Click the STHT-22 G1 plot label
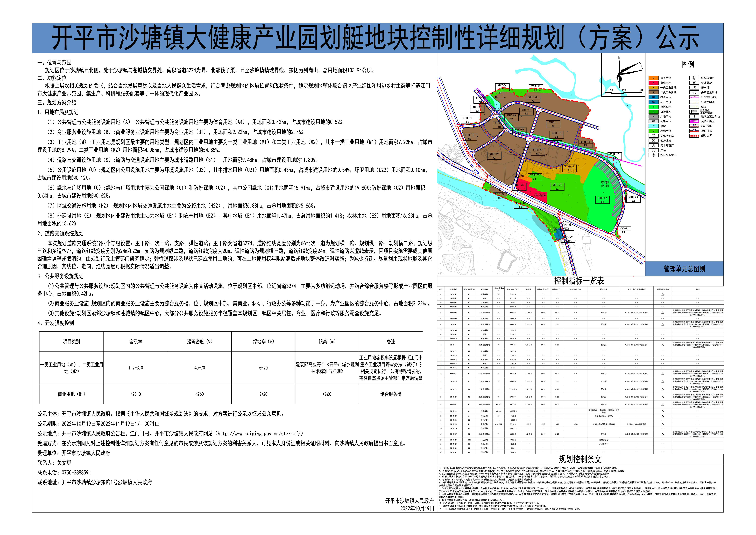This screenshot has width=756, height=535. click(x=602, y=200)
